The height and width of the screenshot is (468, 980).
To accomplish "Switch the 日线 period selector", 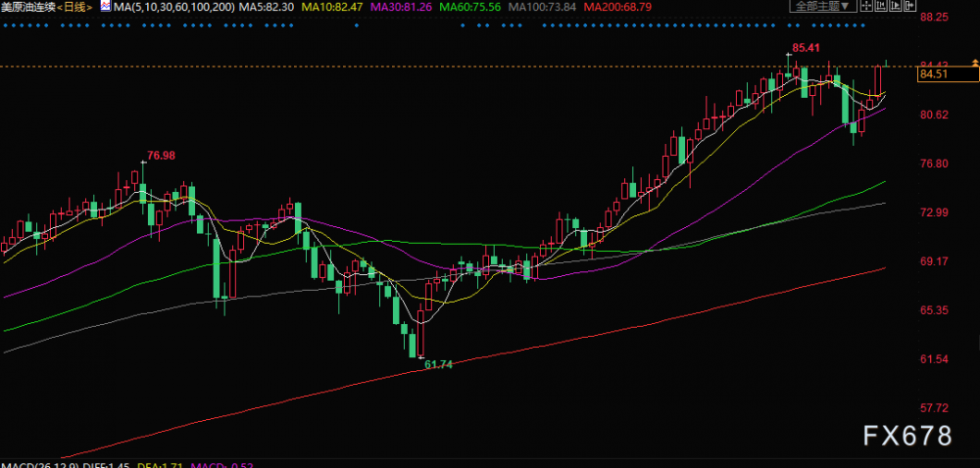I will 74,7.
